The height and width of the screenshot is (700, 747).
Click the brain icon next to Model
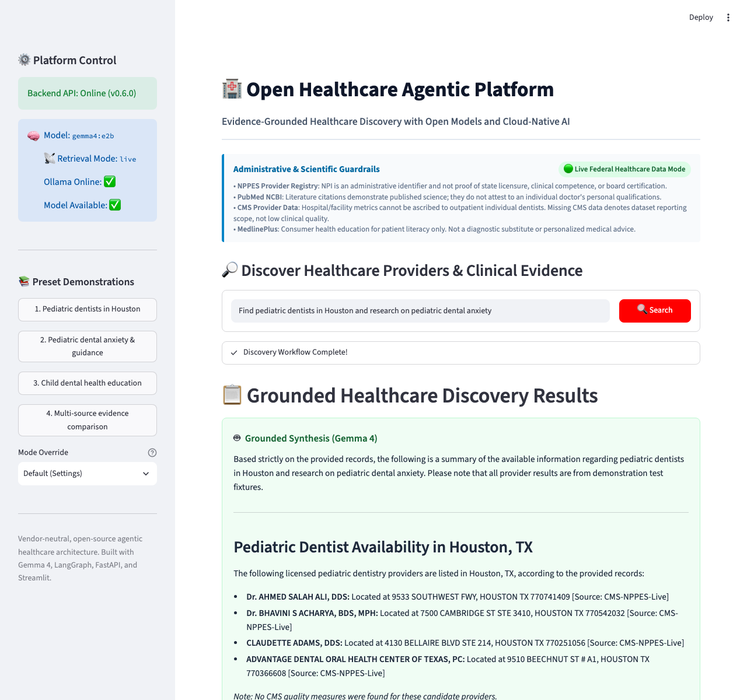[x=34, y=136]
